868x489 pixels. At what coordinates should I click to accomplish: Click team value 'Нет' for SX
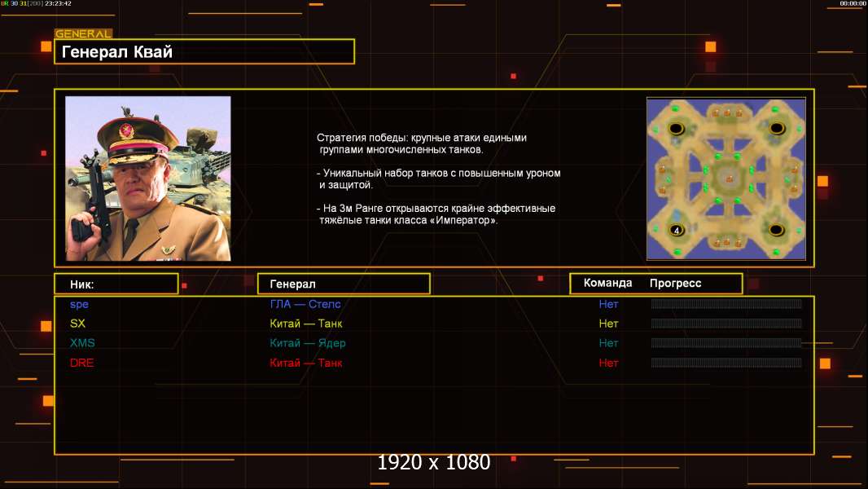tap(608, 324)
